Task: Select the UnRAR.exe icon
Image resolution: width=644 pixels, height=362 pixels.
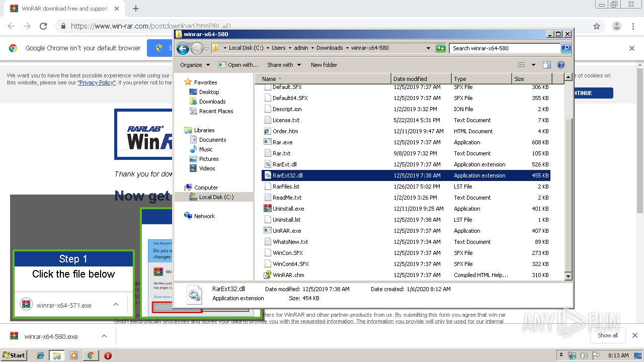Action: [x=268, y=231]
